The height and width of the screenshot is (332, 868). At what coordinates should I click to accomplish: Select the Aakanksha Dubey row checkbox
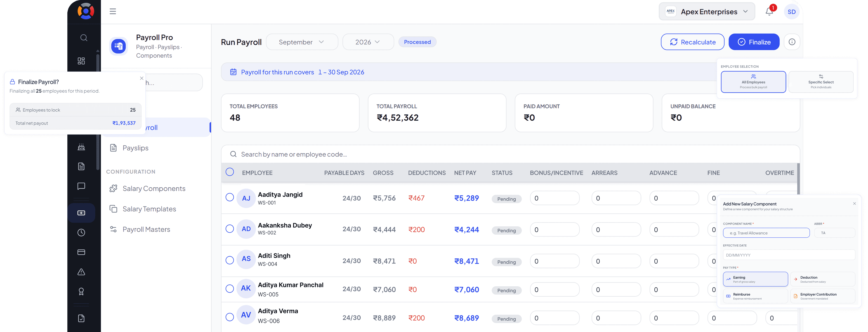pos(230,229)
